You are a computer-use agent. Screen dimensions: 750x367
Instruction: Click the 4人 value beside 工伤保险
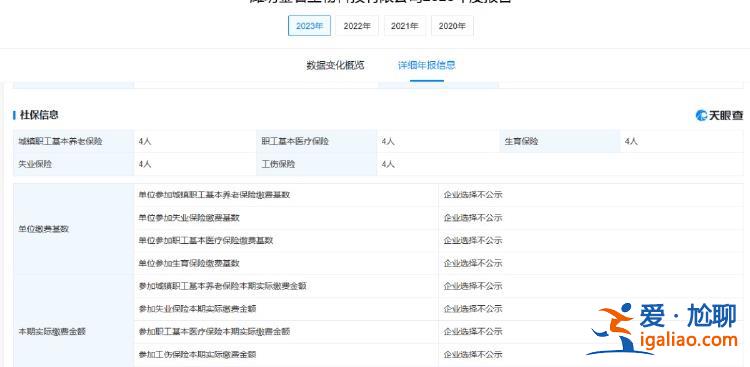388,164
